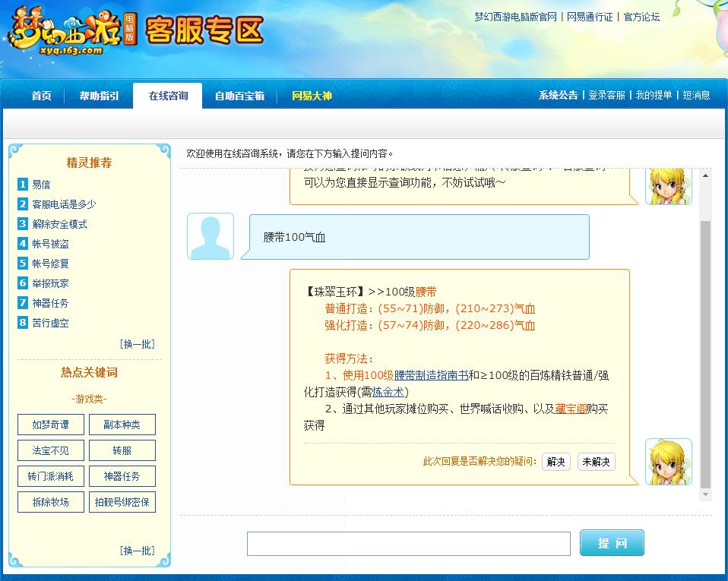Mark the reply as 未解决
The width and height of the screenshot is (728, 581).
596,462
